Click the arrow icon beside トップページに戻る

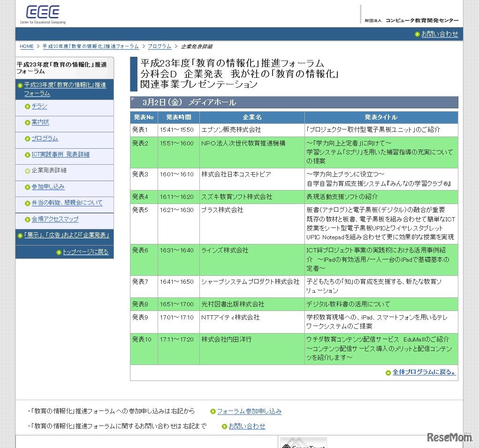[59, 251]
